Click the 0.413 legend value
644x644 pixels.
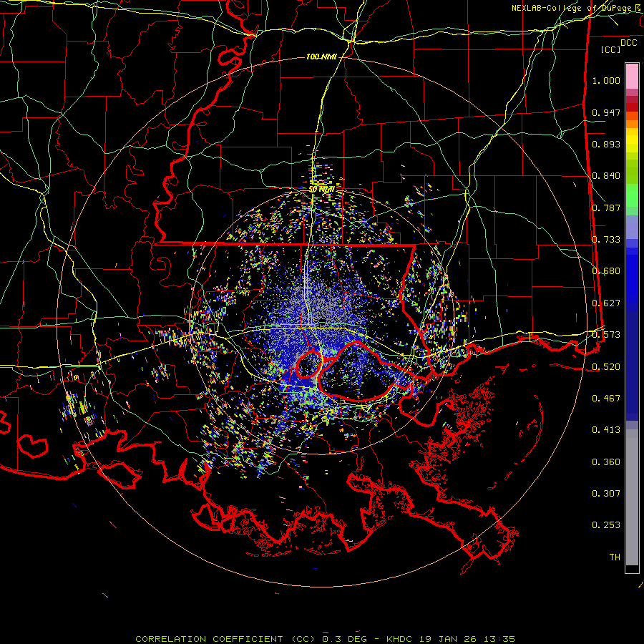(606, 430)
